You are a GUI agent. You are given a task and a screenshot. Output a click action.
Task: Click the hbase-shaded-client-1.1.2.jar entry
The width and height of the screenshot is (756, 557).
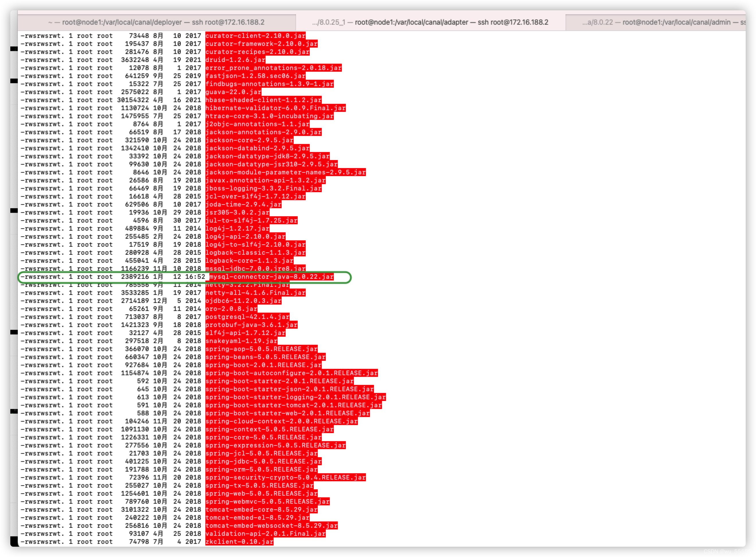point(263,100)
